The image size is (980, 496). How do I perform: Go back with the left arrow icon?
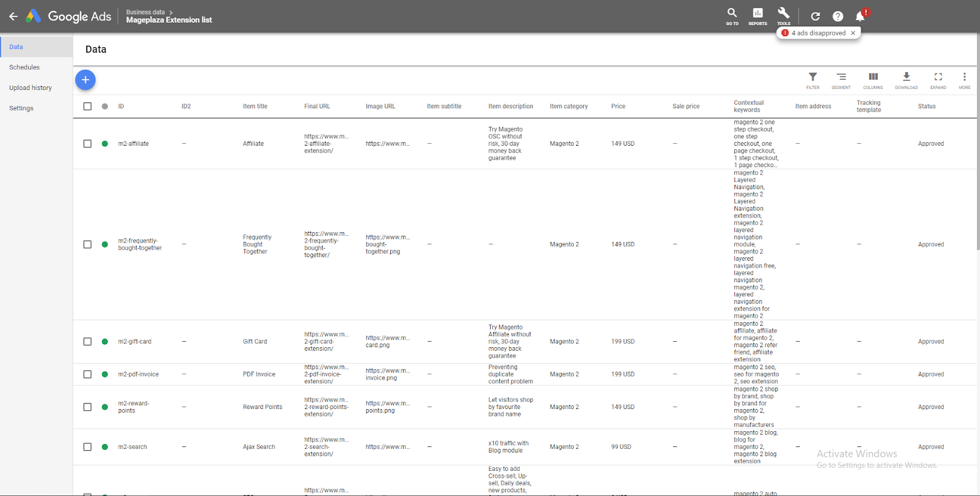pyautogui.click(x=13, y=17)
